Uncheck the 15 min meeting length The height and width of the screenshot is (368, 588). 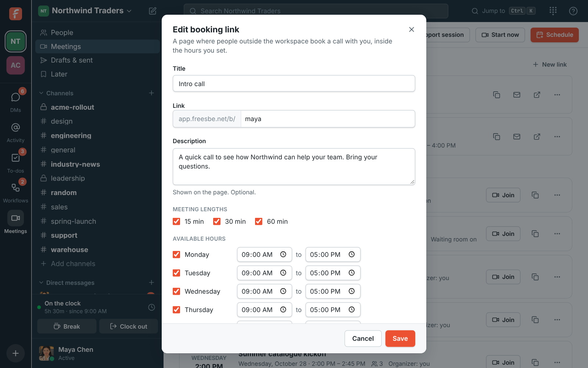pos(176,221)
